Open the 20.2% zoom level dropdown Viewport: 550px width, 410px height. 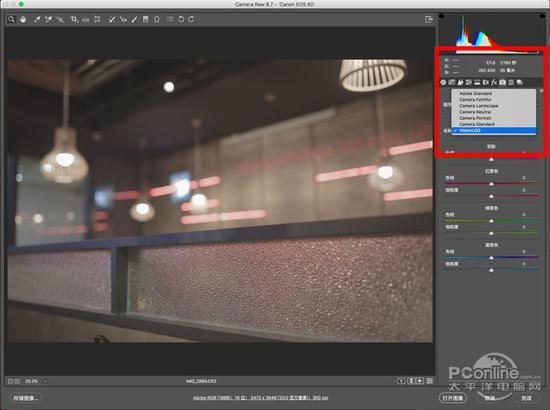pos(36,381)
